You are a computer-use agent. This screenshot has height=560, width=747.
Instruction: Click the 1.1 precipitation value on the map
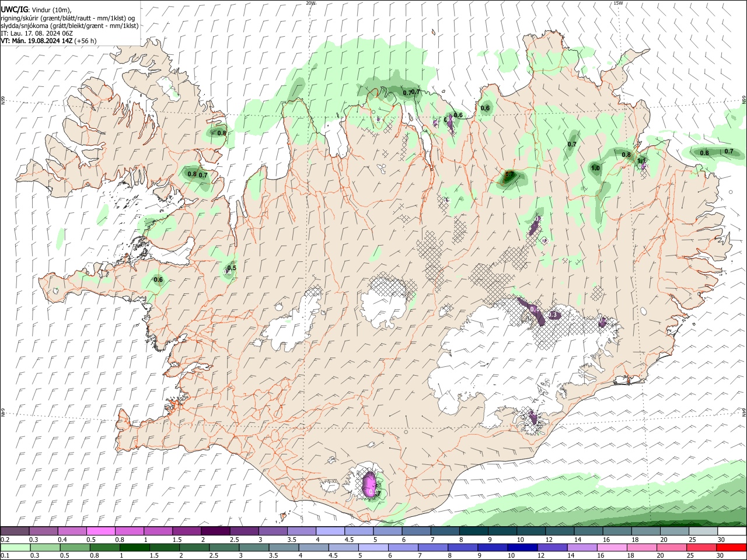point(641,161)
